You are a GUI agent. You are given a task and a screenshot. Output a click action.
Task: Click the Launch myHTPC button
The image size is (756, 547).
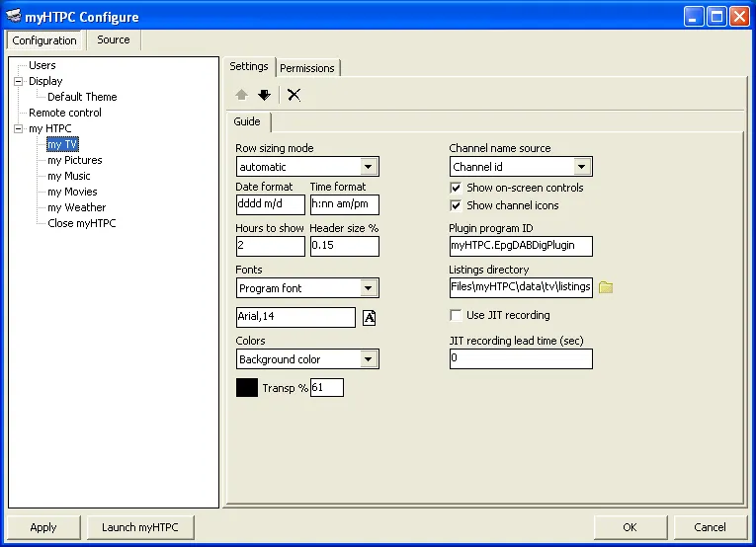click(x=140, y=527)
